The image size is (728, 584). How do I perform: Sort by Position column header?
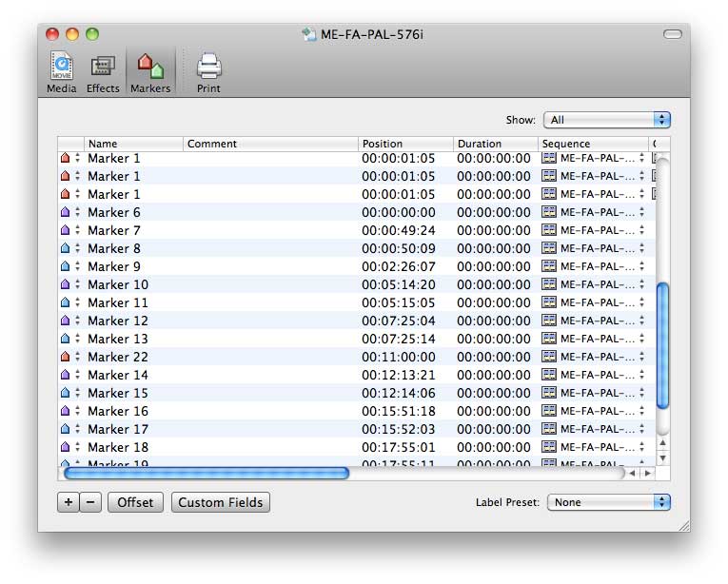click(405, 144)
